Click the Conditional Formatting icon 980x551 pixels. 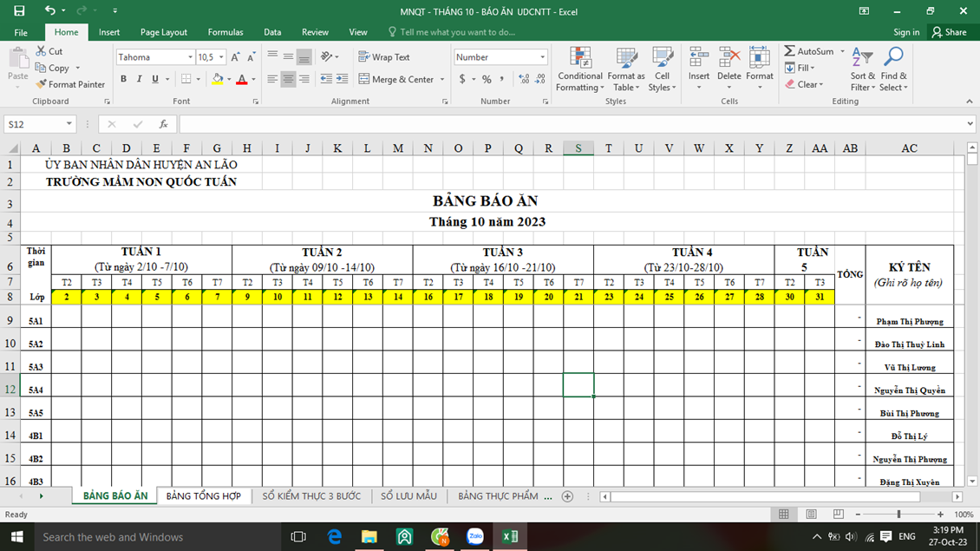(580, 60)
